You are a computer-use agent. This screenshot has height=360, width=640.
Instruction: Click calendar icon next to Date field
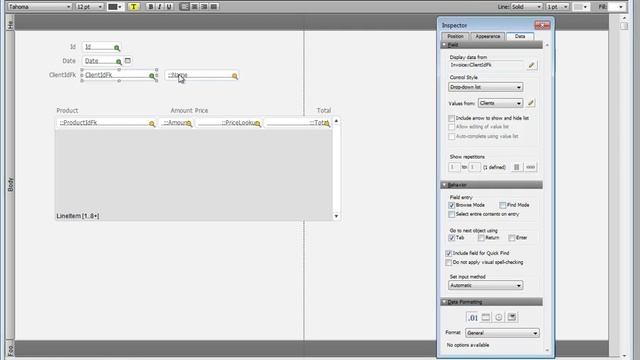pos(128,60)
